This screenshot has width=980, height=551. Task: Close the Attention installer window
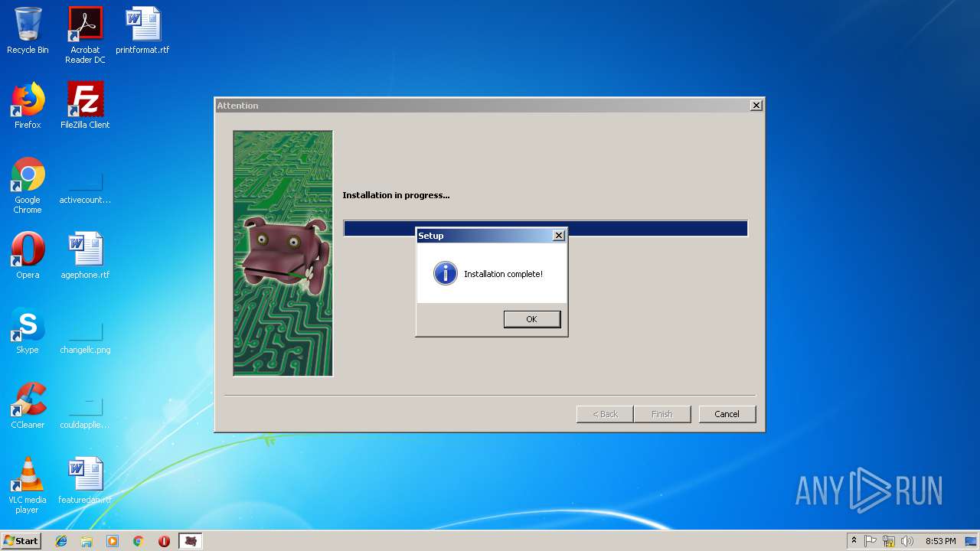(756, 106)
